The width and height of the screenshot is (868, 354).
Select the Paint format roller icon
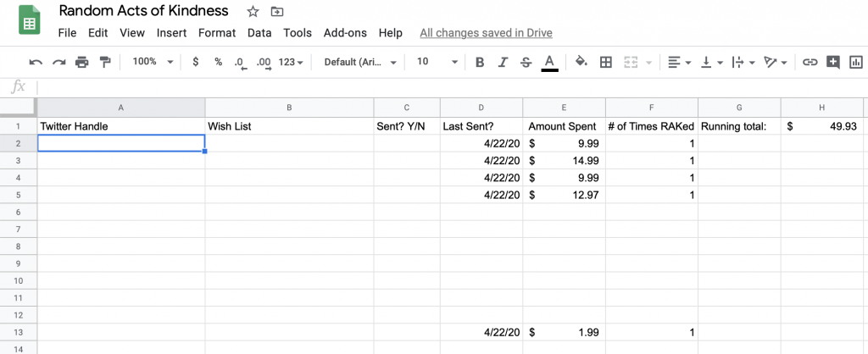(105, 62)
